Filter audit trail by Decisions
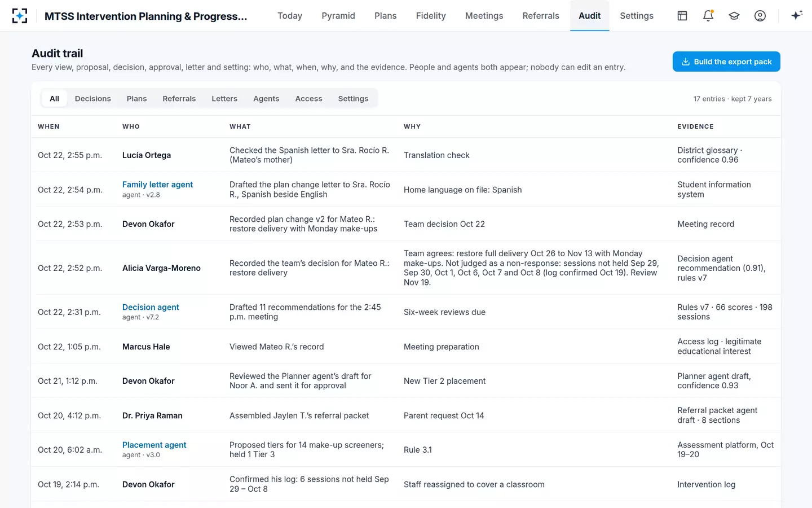This screenshot has height=508, width=812. pyautogui.click(x=93, y=99)
